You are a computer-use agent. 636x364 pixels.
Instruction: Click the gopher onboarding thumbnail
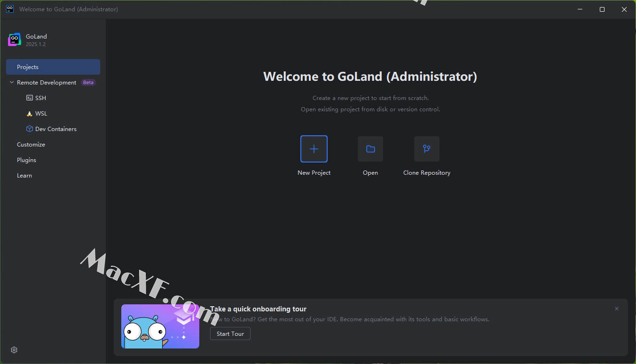160,326
